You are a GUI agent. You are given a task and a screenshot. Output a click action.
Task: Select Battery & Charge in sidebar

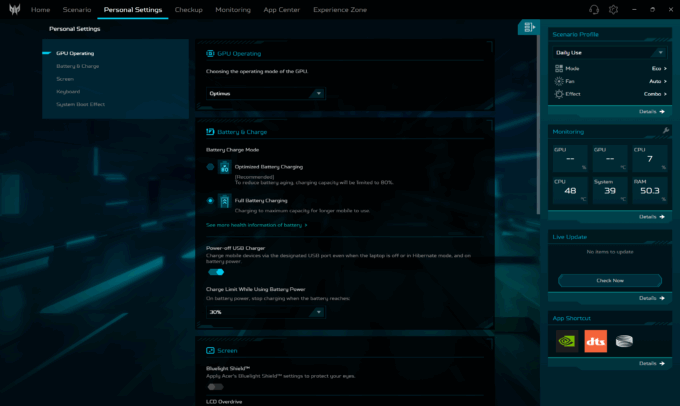[x=78, y=66]
